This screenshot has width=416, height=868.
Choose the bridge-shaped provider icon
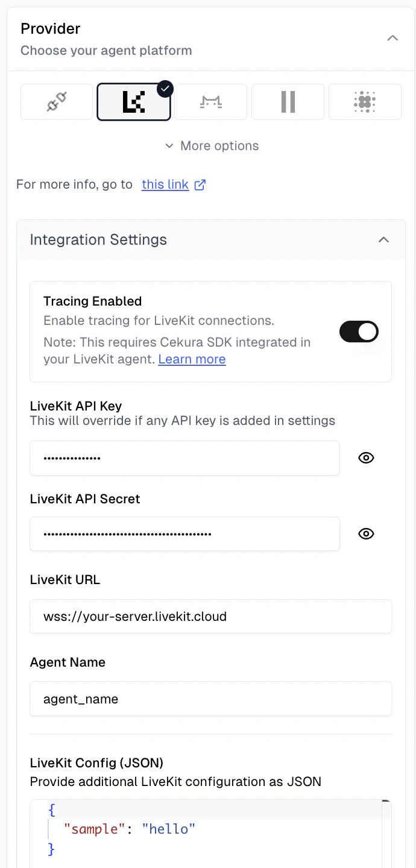(x=210, y=101)
